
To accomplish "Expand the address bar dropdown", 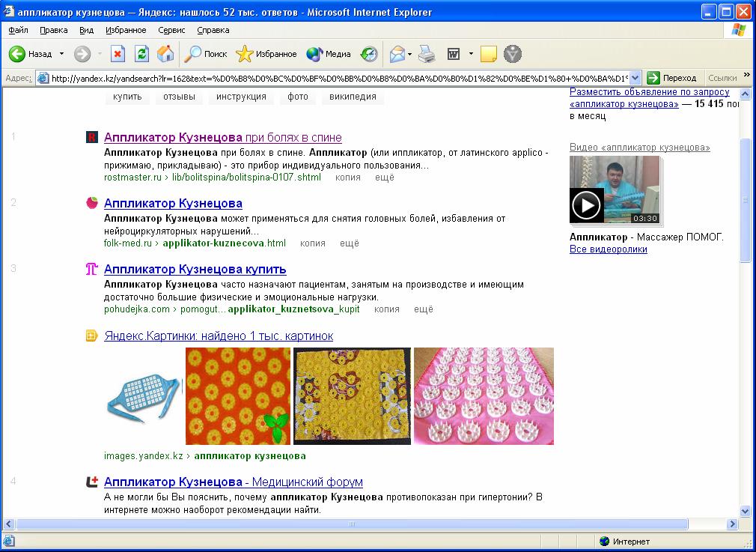I will 635,78.
